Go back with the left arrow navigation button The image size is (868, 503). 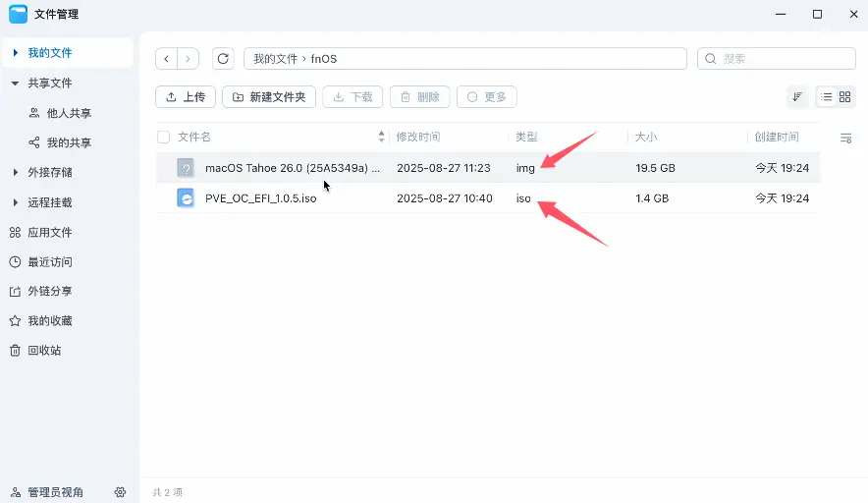[166, 59]
